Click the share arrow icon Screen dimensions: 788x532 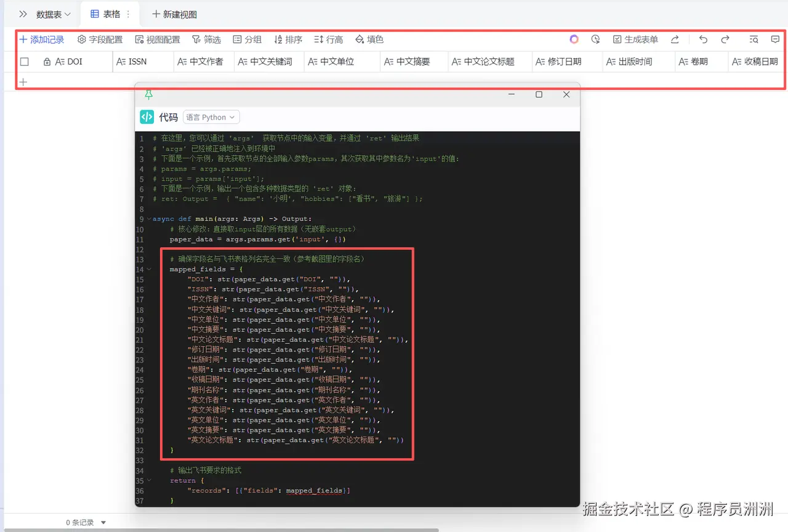(675, 39)
